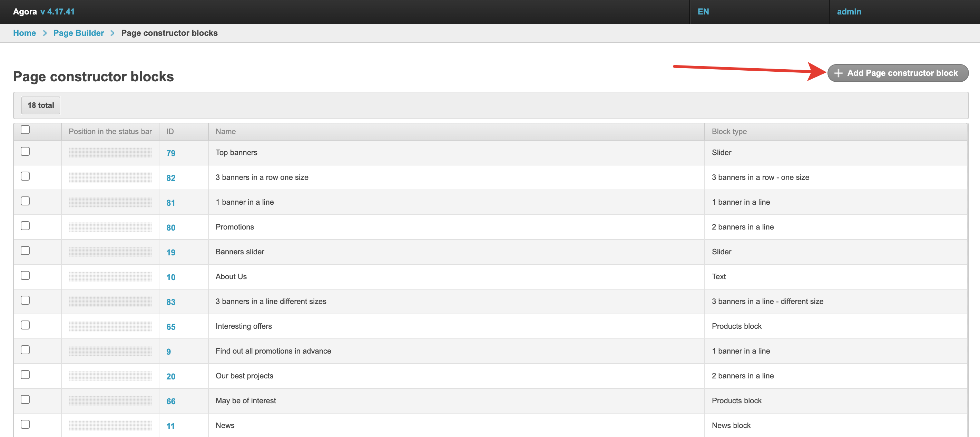Check the Top banners row checkbox
Viewport: 980px width, 437px height.
click(25, 151)
